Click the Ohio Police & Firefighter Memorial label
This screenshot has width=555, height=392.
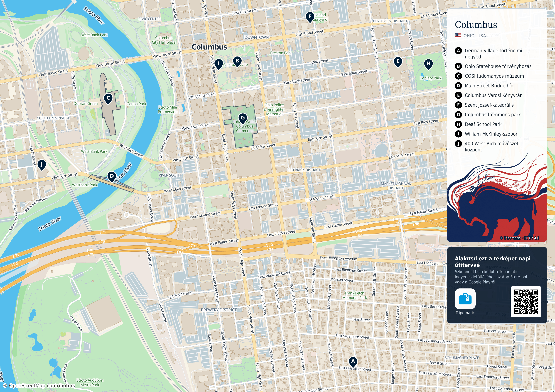point(274,109)
